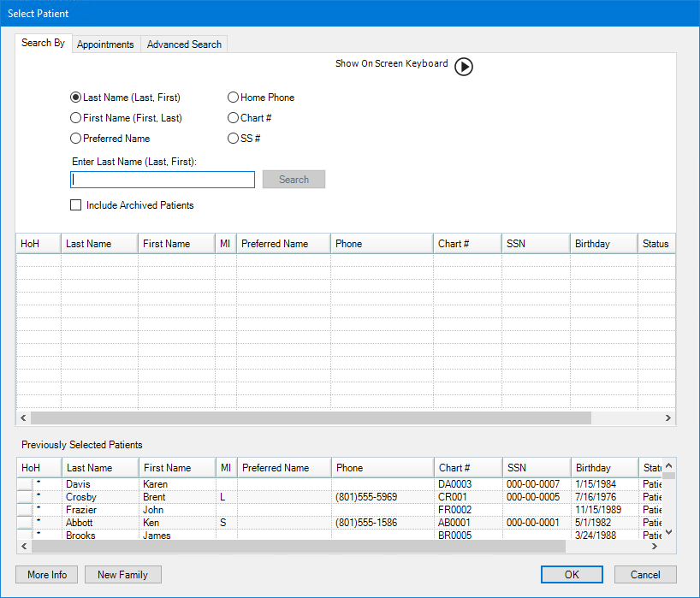Screen dimensions: 700x598
Task: Confirm selection with the OK button
Action: [572, 575]
